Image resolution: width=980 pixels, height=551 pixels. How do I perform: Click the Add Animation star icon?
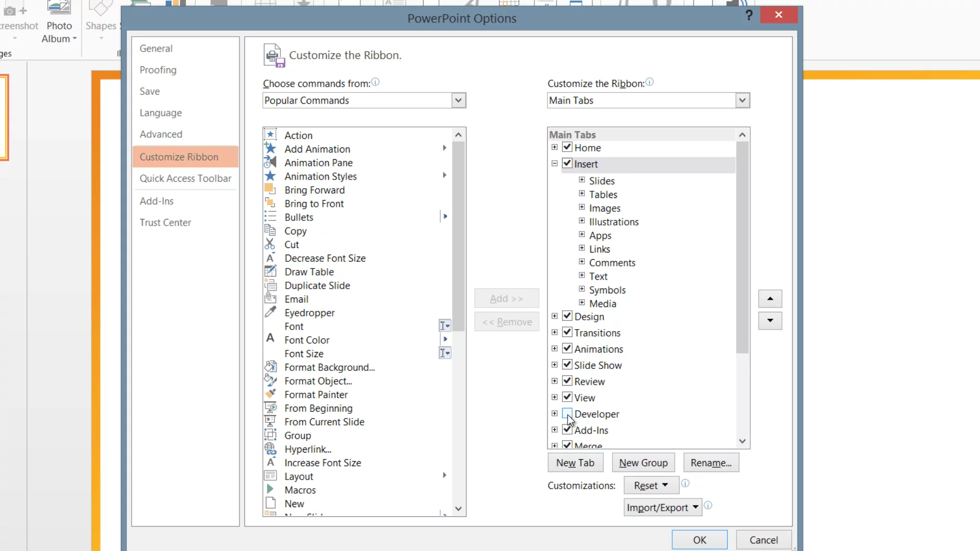pyautogui.click(x=270, y=148)
